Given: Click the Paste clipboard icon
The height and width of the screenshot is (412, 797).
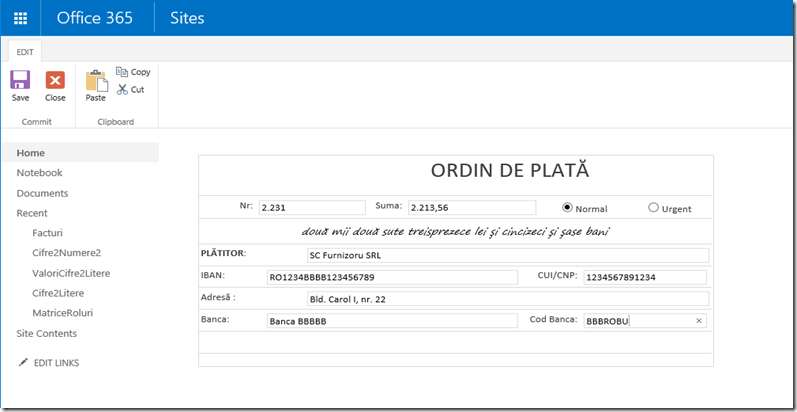Looking at the screenshot, I should tap(96, 81).
